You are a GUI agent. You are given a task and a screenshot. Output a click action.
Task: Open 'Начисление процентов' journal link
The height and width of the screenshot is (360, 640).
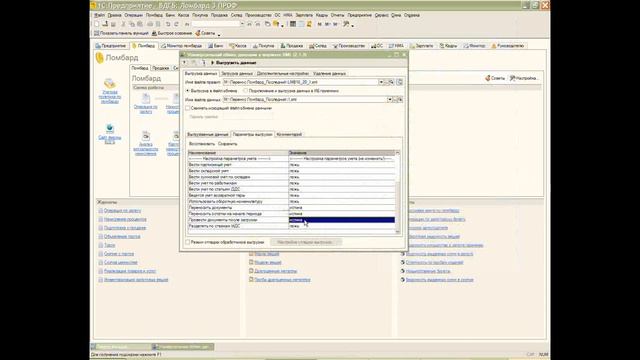click(x=125, y=219)
